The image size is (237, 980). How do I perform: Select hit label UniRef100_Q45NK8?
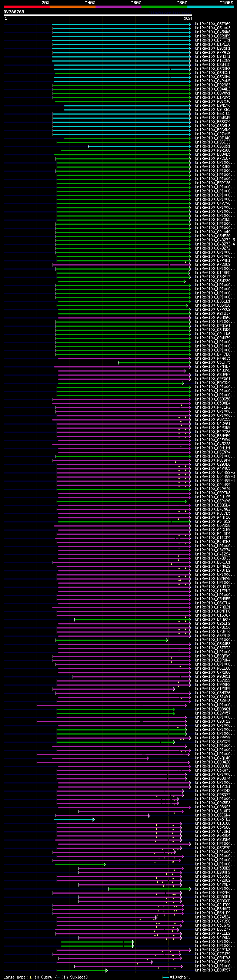pos(213,32)
